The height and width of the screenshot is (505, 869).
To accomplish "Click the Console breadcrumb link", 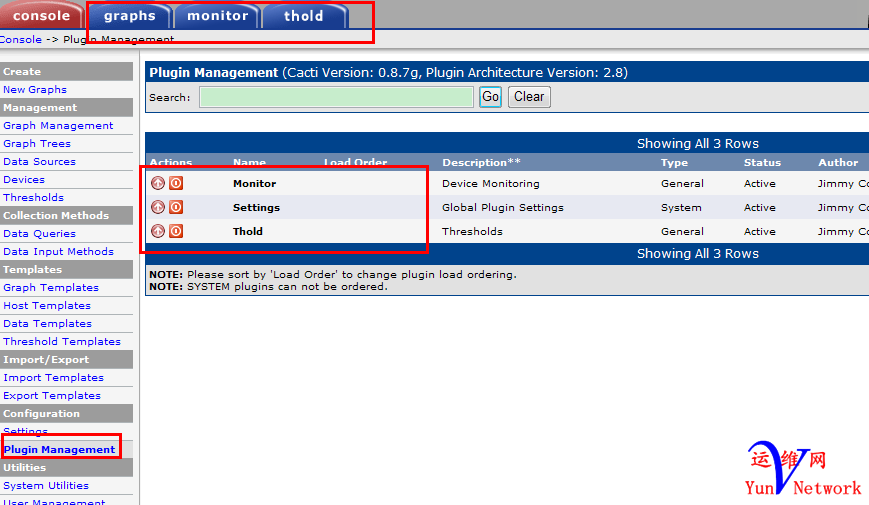I will (x=21, y=39).
